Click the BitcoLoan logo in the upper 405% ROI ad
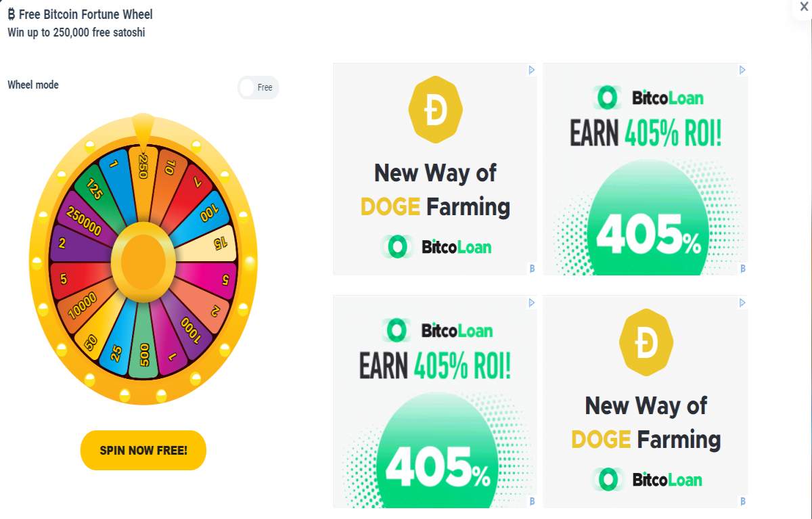The width and height of the screenshot is (812, 519). [649, 98]
